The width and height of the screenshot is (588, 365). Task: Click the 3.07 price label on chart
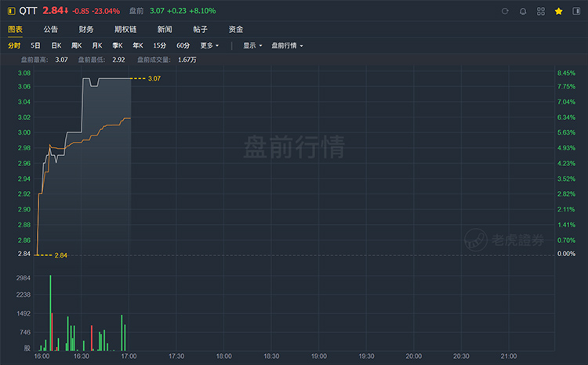[x=154, y=78]
